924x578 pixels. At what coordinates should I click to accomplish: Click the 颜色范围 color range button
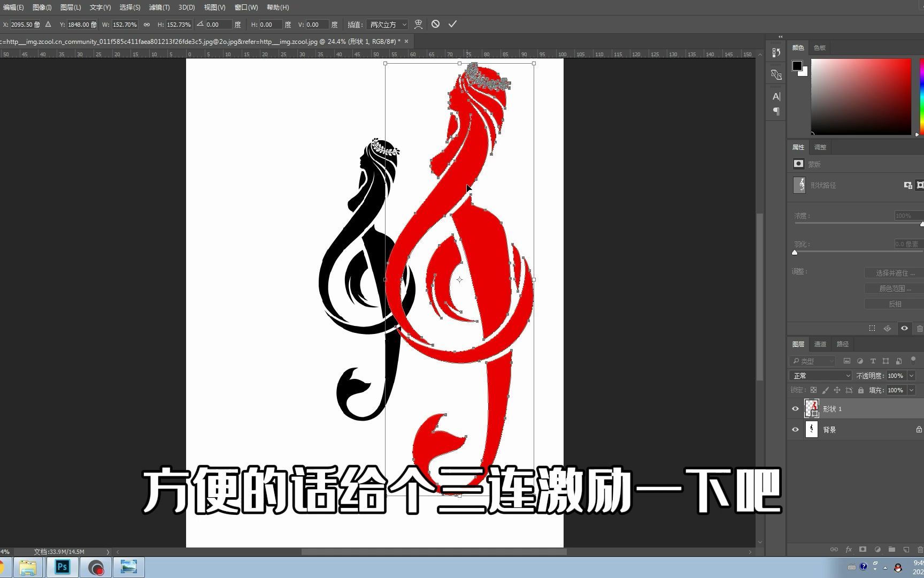click(x=893, y=288)
